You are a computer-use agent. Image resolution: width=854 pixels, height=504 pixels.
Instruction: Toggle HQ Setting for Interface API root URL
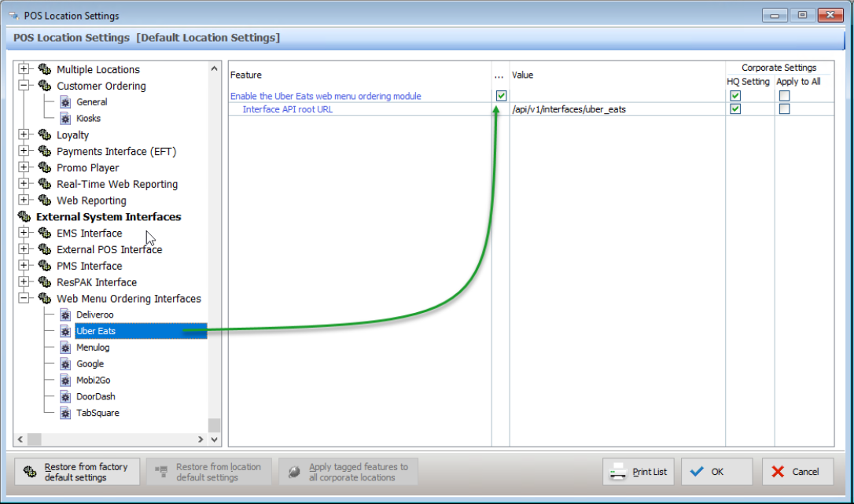(735, 109)
